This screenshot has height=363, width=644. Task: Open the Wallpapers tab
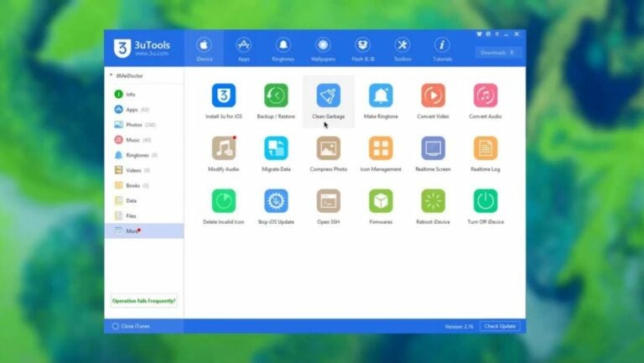click(323, 49)
